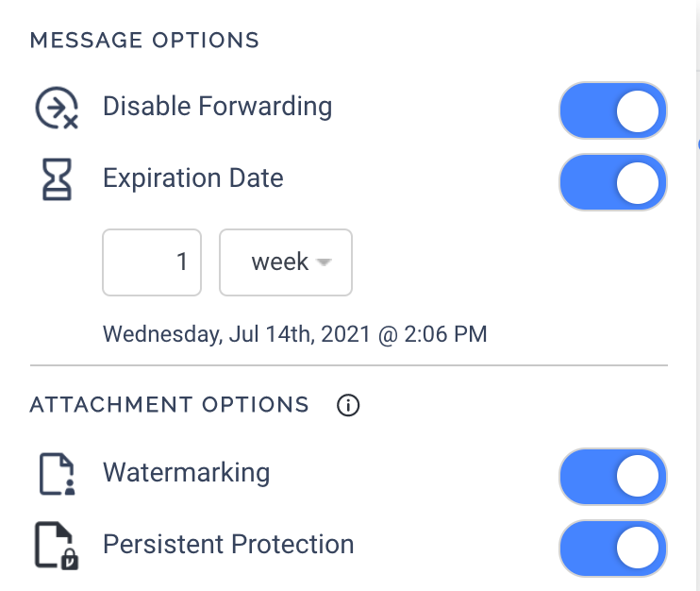Click the MESSAGE OPTIONS section heading
The height and width of the screenshot is (591, 700).
(144, 41)
